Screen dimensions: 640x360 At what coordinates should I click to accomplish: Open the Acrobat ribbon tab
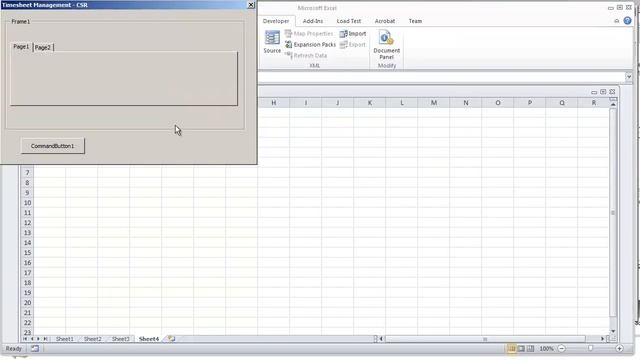pyautogui.click(x=384, y=21)
